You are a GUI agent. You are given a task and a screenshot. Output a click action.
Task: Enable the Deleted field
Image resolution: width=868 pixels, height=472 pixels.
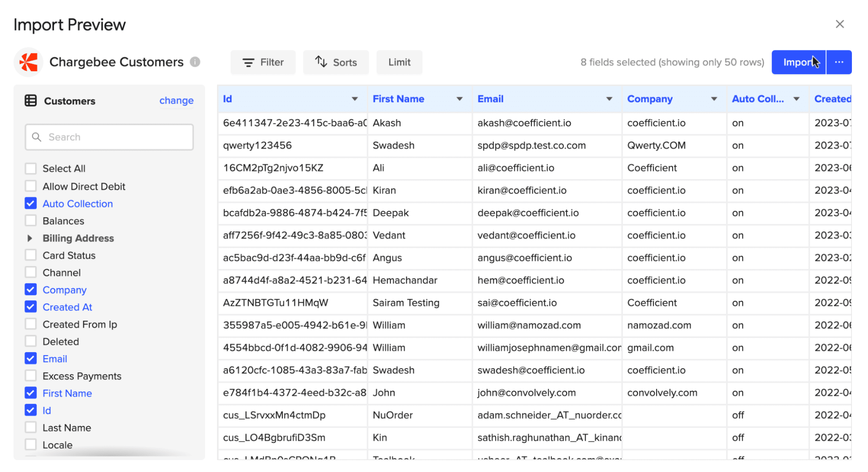[x=31, y=342]
